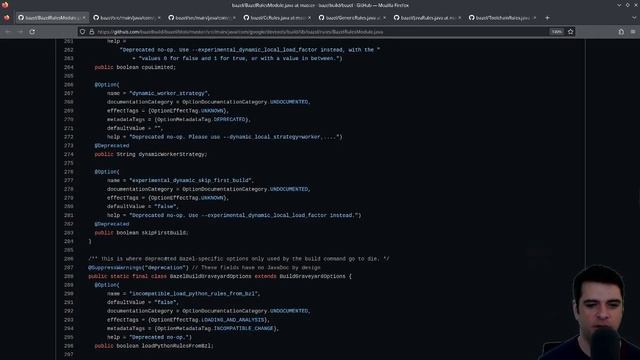
Task: Click UNDOCUMENTED on line 268
Action: tap(289, 102)
